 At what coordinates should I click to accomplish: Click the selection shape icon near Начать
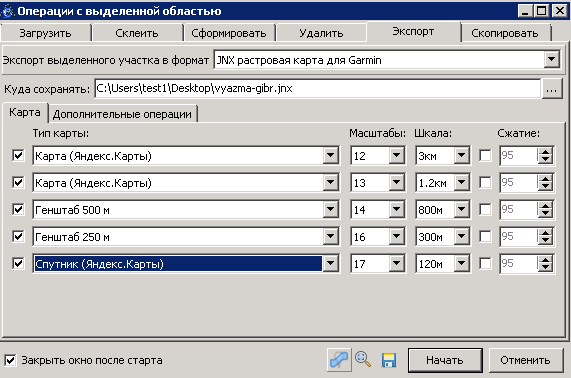(339, 360)
